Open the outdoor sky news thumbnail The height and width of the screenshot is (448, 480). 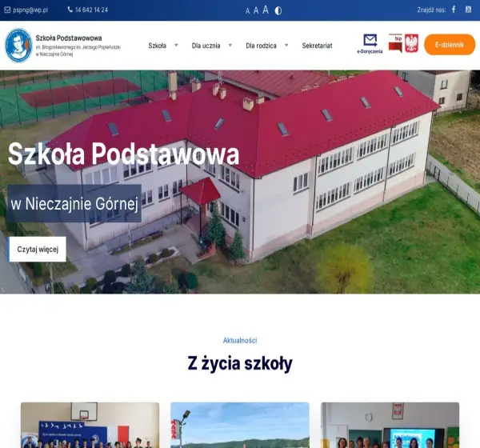point(240,425)
